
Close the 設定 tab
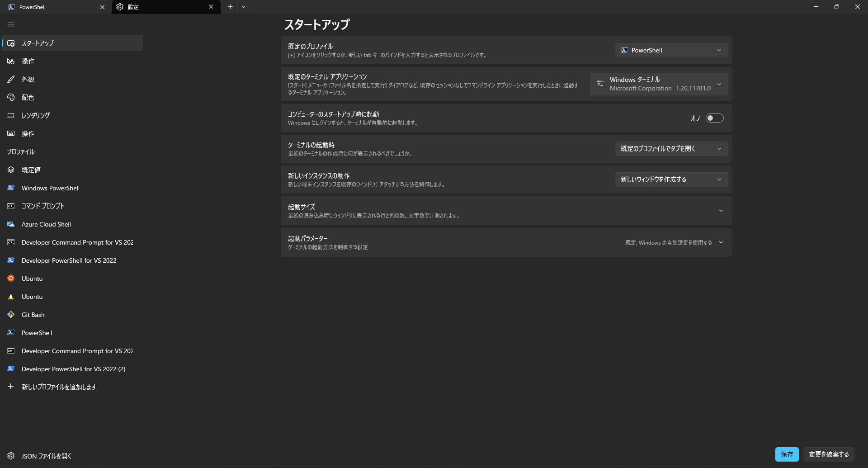[x=211, y=7]
